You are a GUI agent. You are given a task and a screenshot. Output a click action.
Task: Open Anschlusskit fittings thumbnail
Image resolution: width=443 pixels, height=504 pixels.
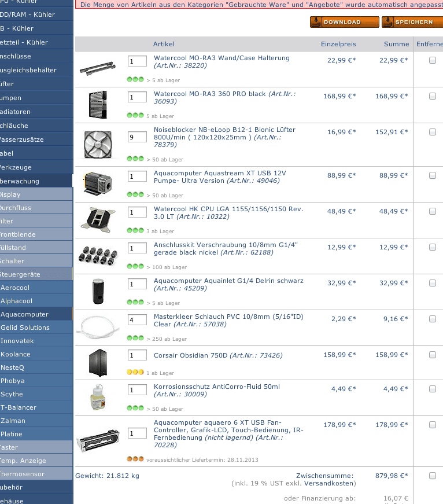coord(98,256)
